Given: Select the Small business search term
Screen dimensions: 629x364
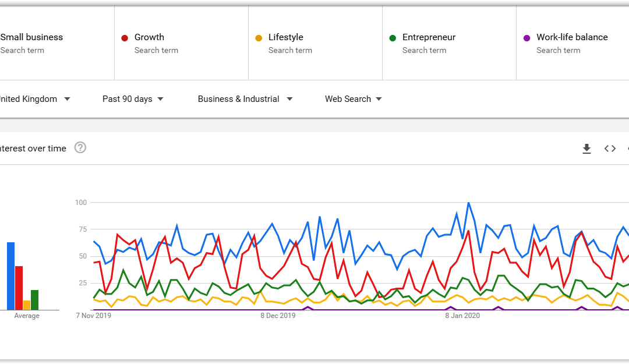Looking at the screenshot, I should (x=31, y=37).
